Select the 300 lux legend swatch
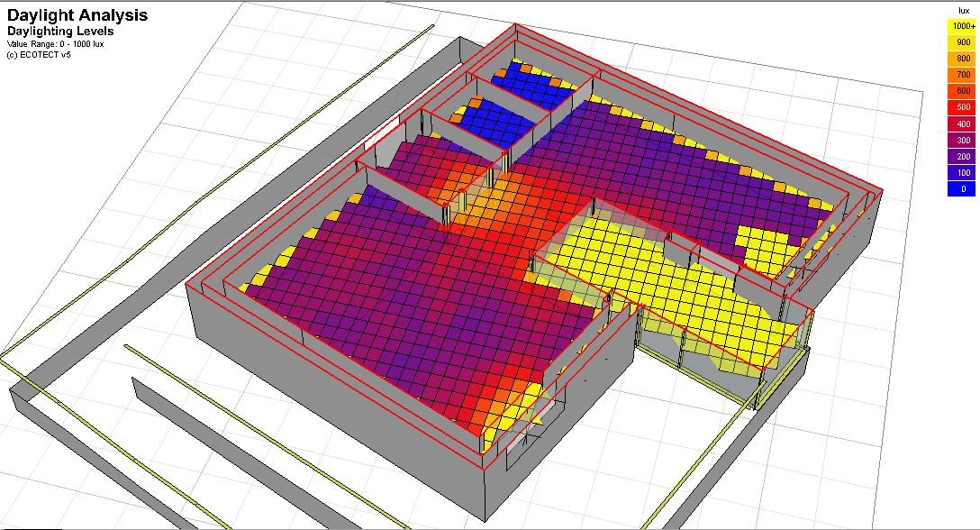Viewport: 980px width, 530px height. coord(963,141)
